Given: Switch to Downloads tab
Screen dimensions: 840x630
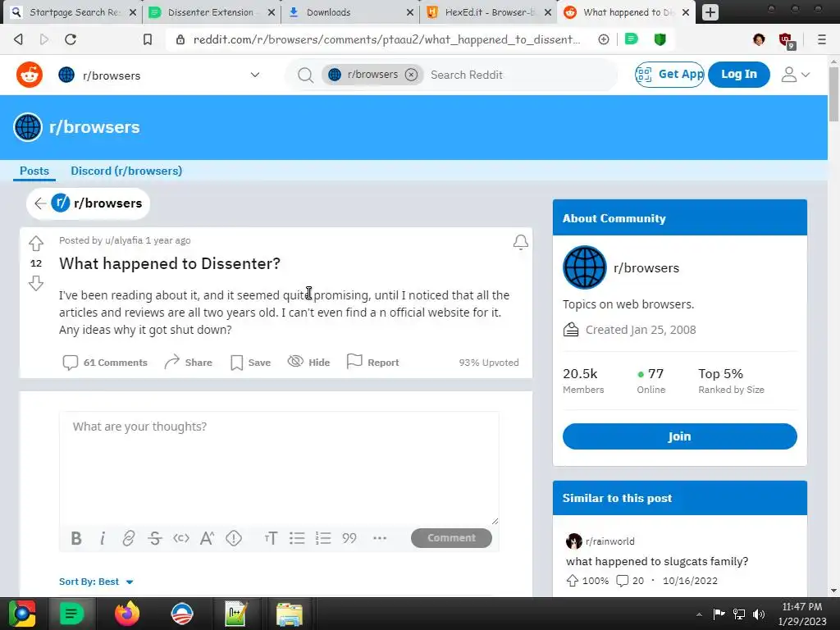Looking at the screenshot, I should (x=350, y=12).
